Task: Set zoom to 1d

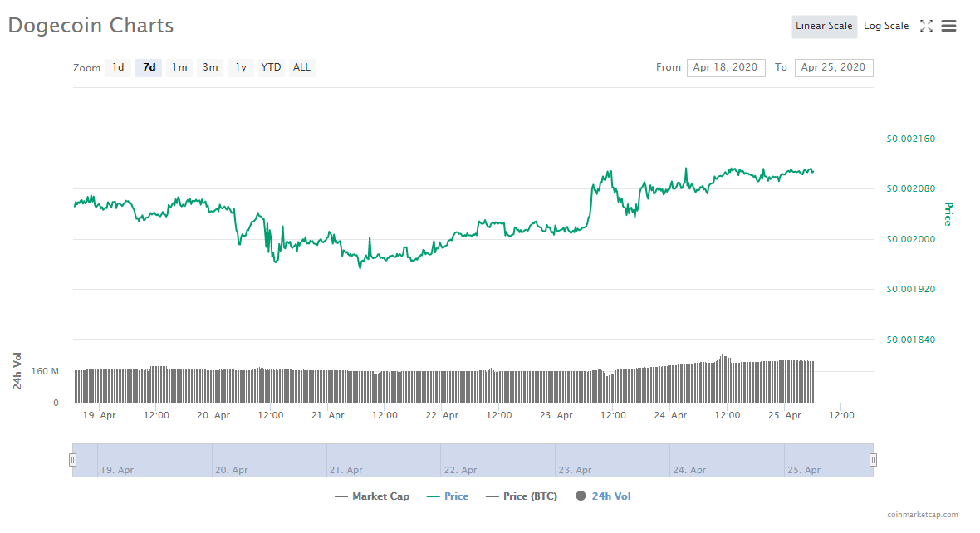Action: click(118, 67)
